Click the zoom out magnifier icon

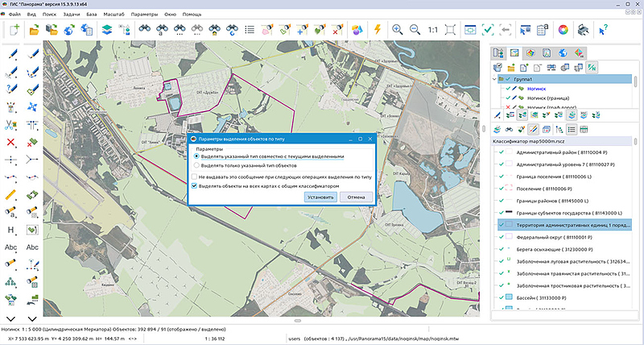[x=415, y=30]
